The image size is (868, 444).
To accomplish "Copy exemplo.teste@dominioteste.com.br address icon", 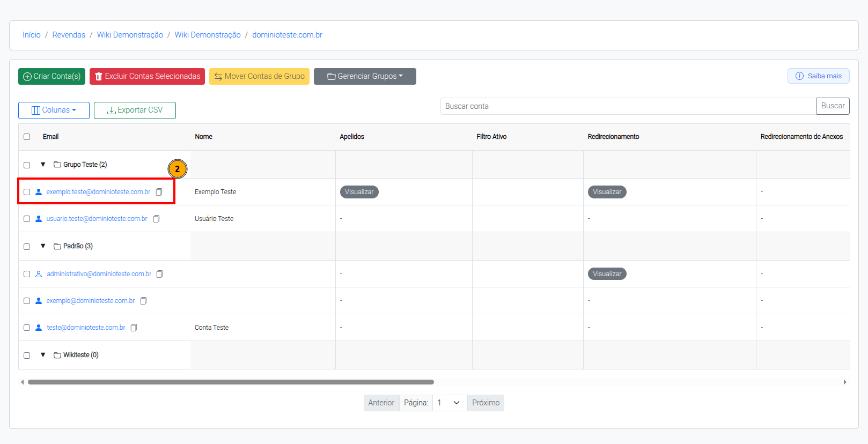I will tap(159, 192).
